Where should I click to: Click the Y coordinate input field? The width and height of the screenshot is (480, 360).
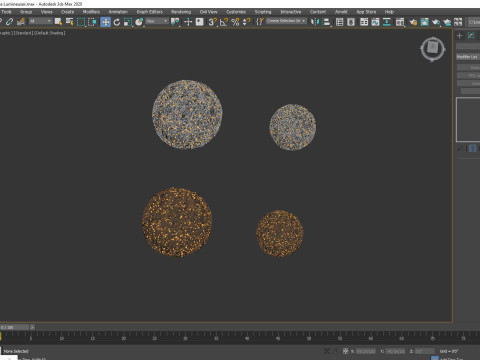pos(395,351)
